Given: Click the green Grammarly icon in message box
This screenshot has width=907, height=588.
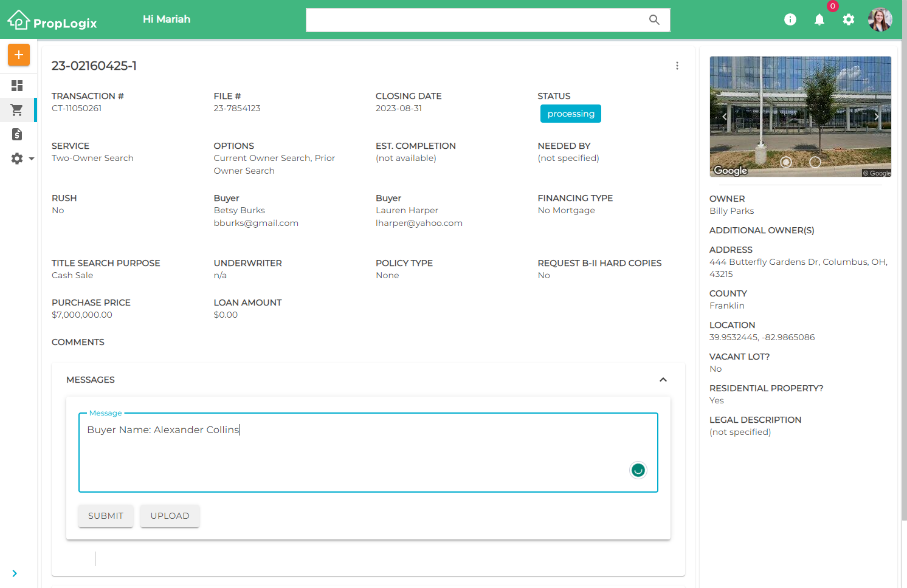Looking at the screenshot, I should 638,470.
